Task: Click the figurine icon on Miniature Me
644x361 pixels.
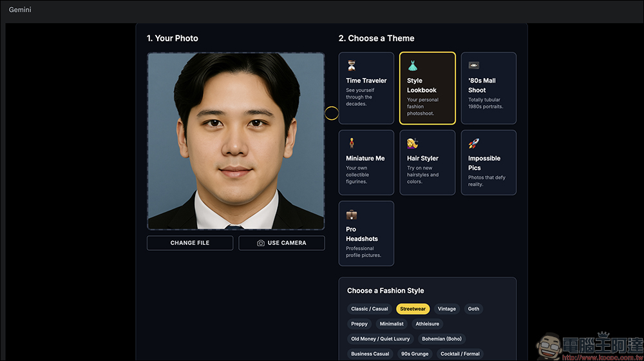Action: point(352,143)
